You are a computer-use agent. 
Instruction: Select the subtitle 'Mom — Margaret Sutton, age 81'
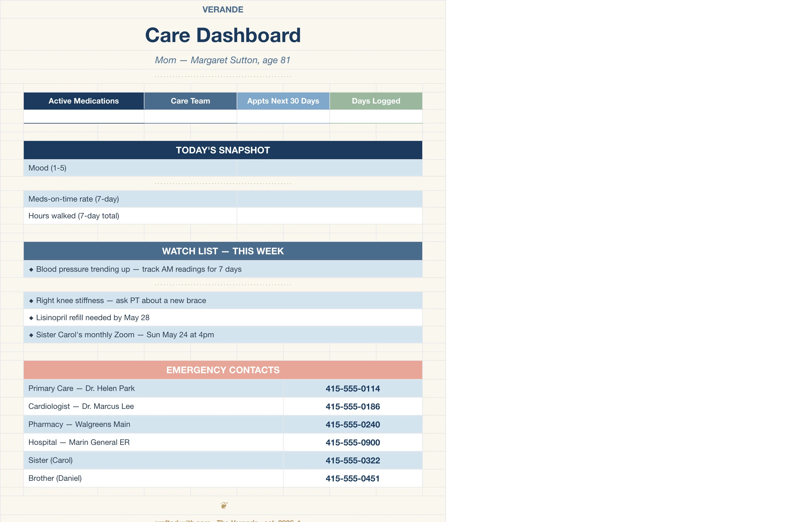[223, 60]
